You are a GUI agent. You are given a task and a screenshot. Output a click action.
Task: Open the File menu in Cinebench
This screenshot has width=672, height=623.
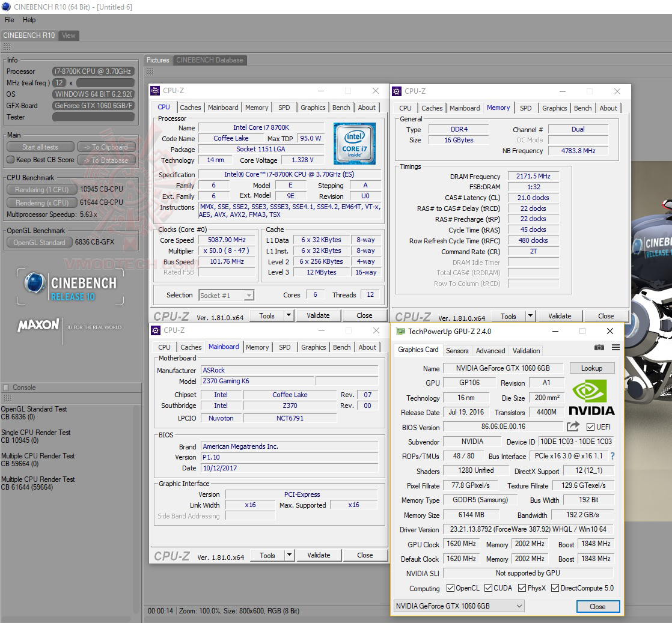point(9,20)
